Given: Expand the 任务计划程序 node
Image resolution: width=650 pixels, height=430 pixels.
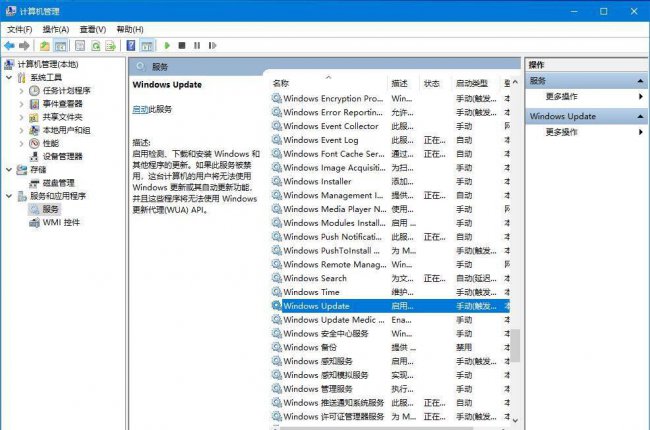Looking at the screenshot, I should 22,91.
